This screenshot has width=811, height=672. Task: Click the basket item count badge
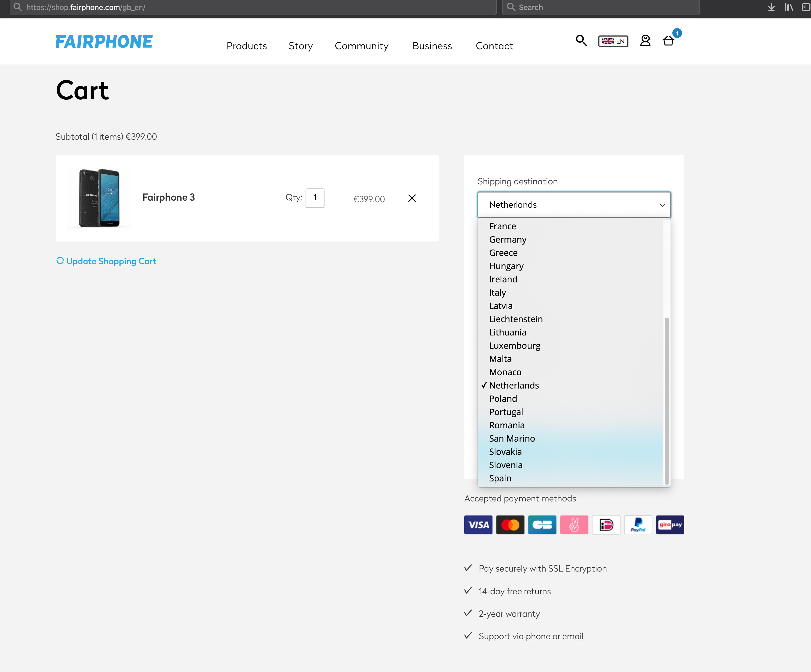pos(677,33)
